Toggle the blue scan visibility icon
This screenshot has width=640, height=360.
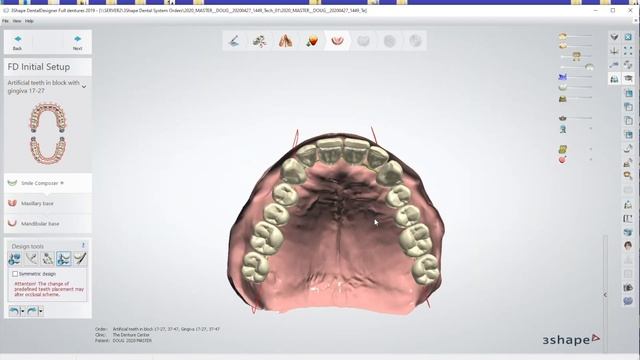562,77
